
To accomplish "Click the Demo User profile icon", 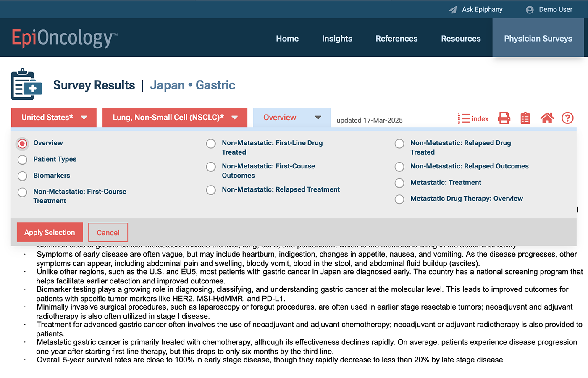I will [x=530, y=10].
